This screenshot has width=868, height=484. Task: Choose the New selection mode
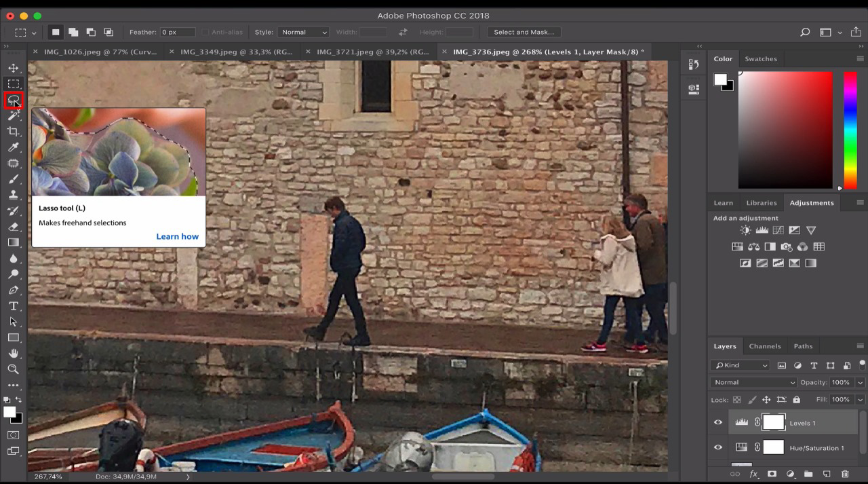click(x=56, y=32)
